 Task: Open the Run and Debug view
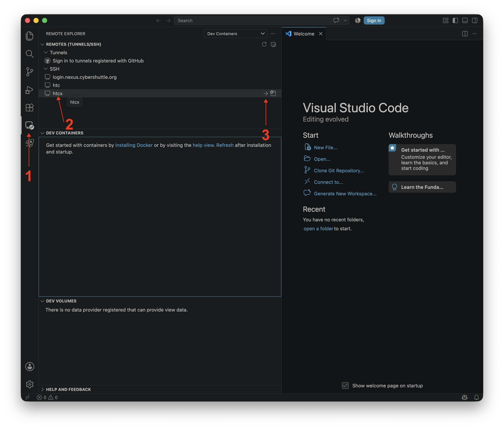click(x=29, y=90)
